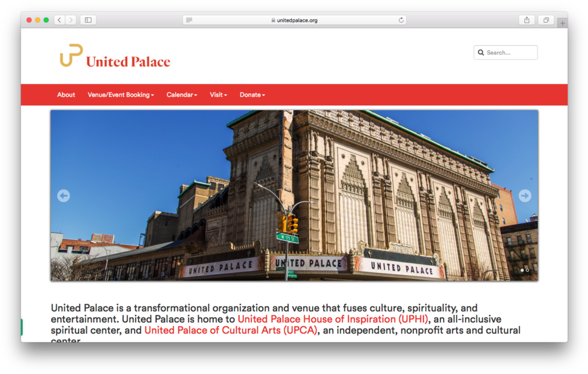Click the padlock icon in address bar
Image resolution: width=588 pixels, height=374 pixels.
coord(273,20)
